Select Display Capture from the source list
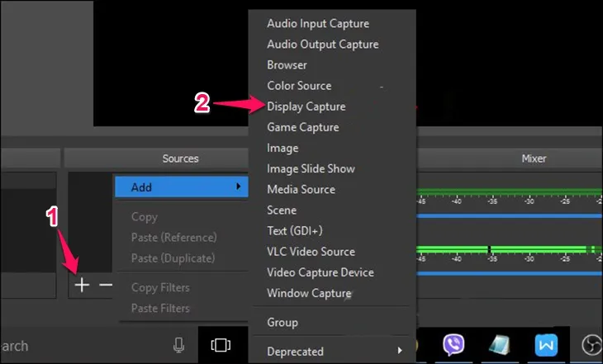 306,106
